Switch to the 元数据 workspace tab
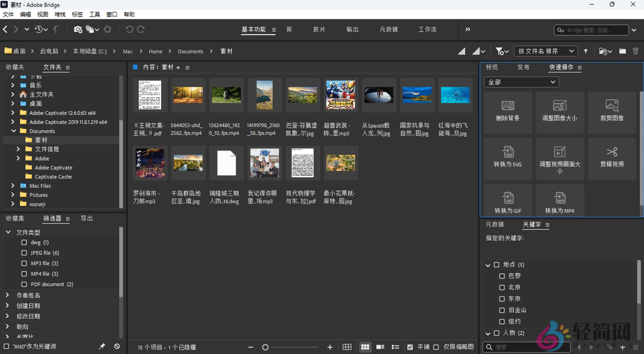The height and width of the screenshot is (354, 644). tap(388, 29)
